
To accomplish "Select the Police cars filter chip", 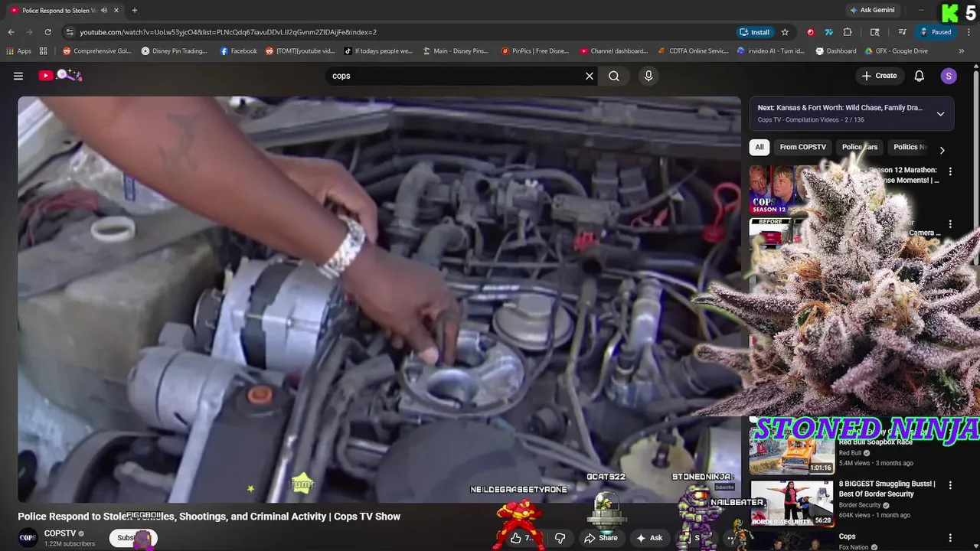I will pyautogui.click(x=860, y=147).
